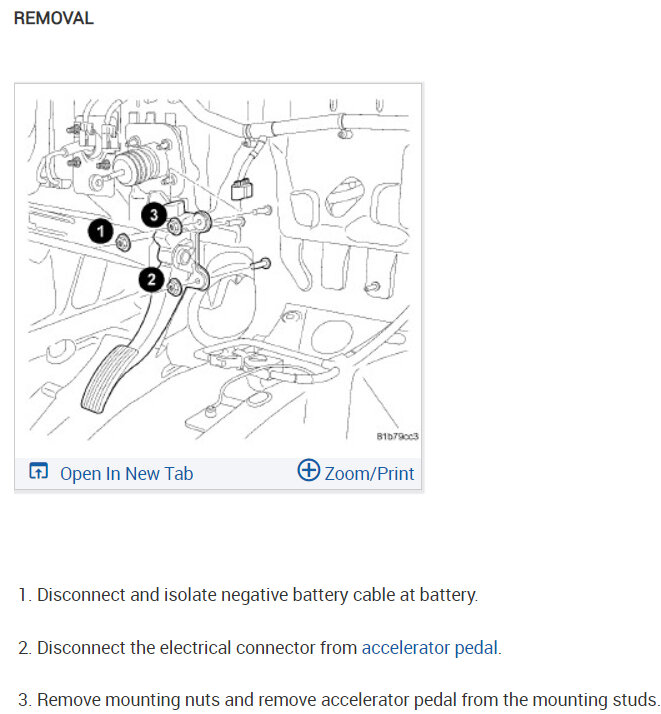Click the pedal bracket between callouts 2 and 3

[x=183, y=253]
